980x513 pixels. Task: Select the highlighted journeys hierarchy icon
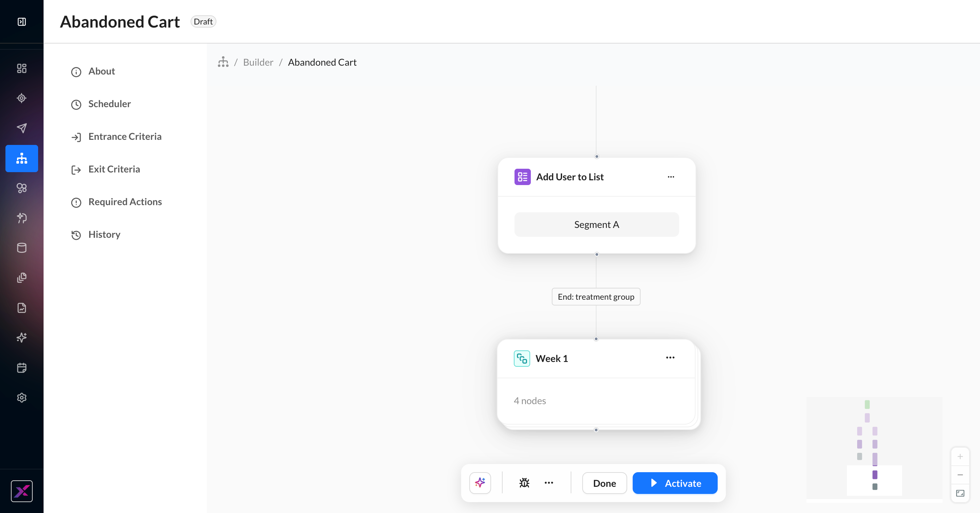pos(22,159)
